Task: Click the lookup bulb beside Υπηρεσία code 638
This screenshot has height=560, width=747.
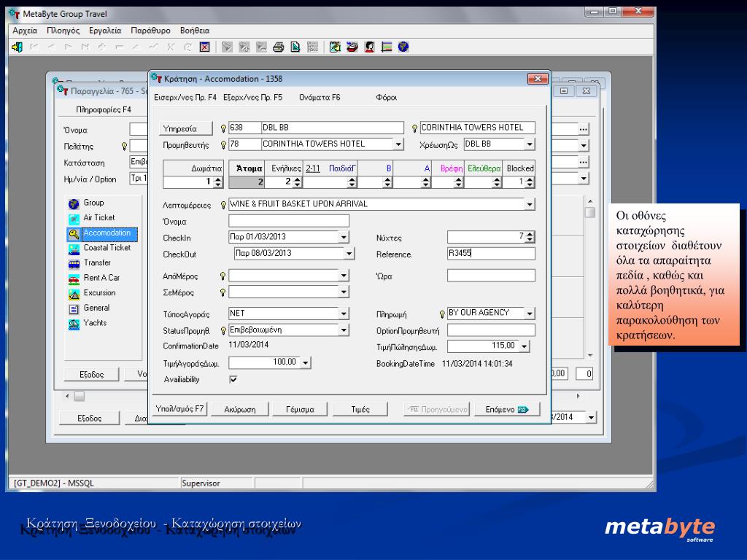Action: 223,128
